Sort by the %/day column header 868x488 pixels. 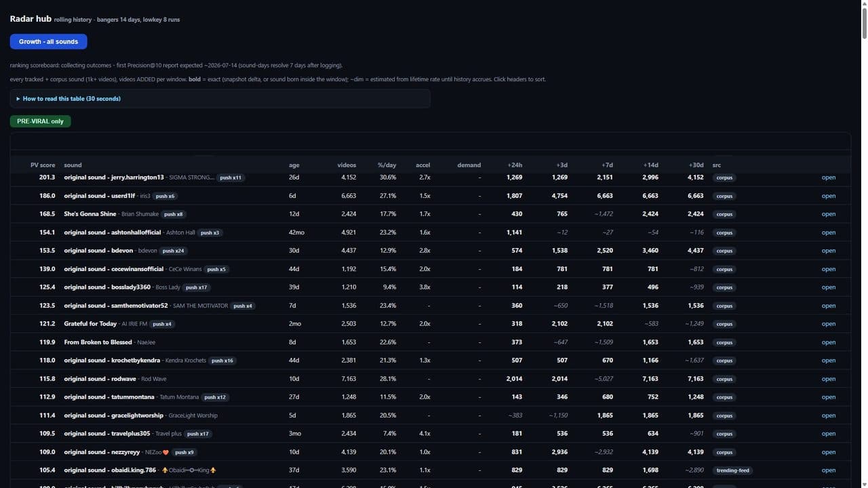[387, 165]
